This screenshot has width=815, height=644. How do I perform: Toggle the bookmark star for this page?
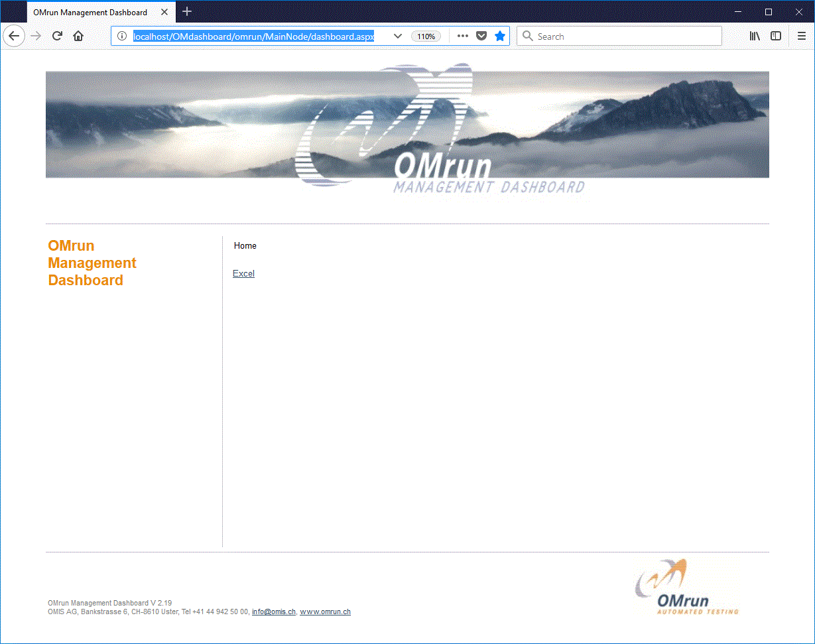tap(499, 36)
